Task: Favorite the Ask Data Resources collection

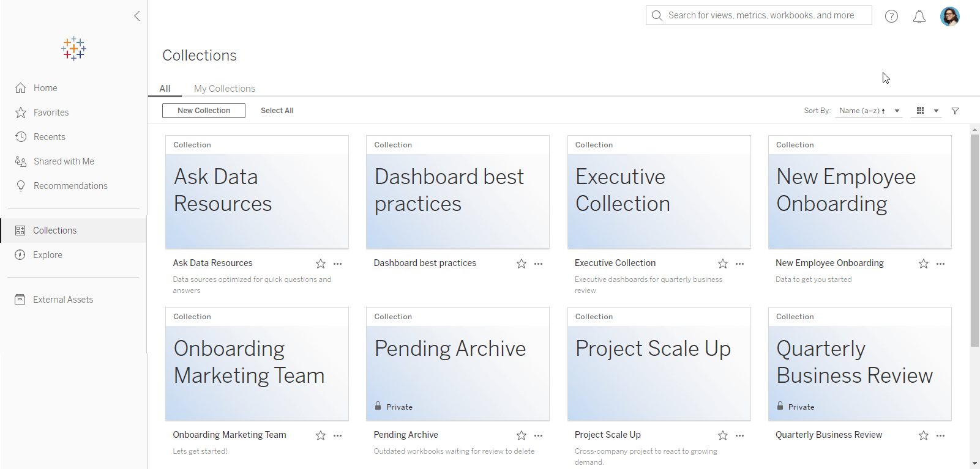Action: 320,264
